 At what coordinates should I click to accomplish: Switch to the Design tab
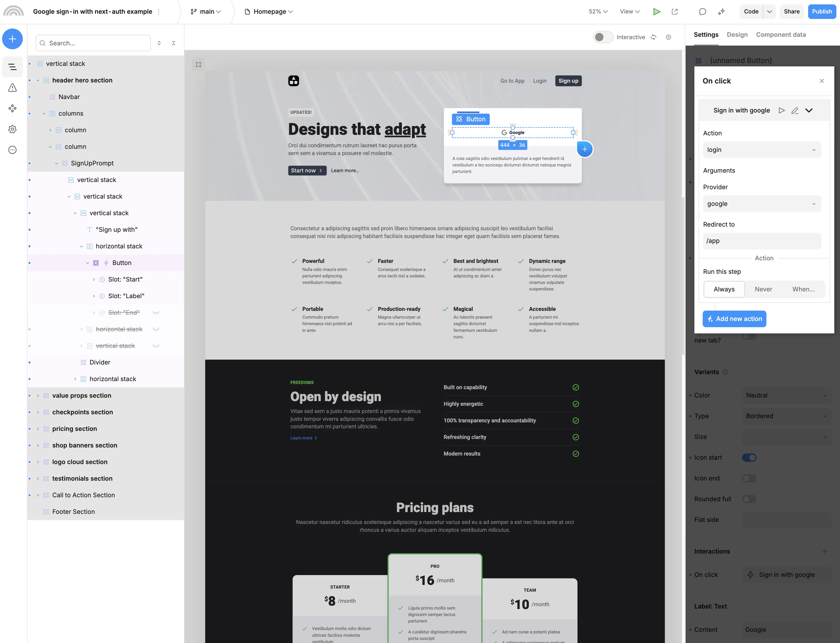pyautogui.click(x=737, y=34)
